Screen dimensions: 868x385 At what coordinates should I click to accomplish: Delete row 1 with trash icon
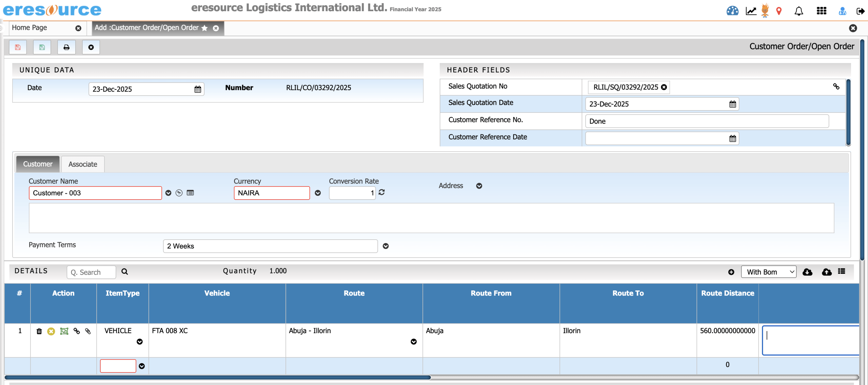pos(39,331)
